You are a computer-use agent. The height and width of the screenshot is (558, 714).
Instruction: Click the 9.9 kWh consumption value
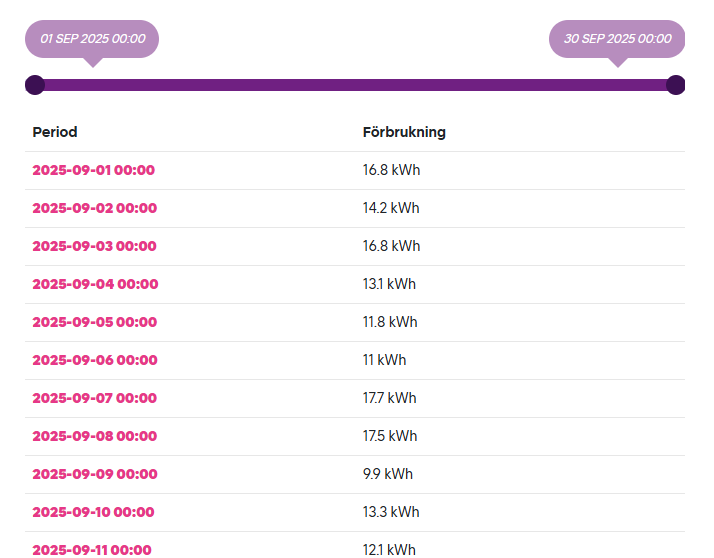387,474
